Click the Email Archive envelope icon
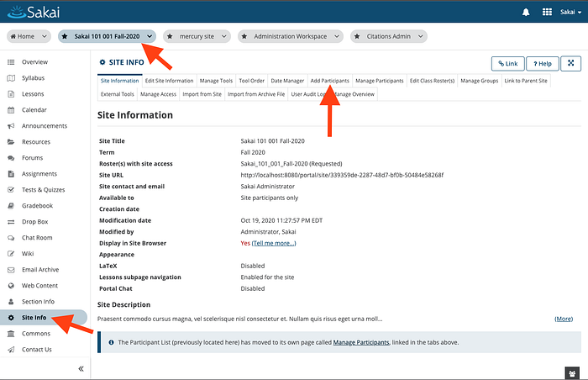 (11, 270)
